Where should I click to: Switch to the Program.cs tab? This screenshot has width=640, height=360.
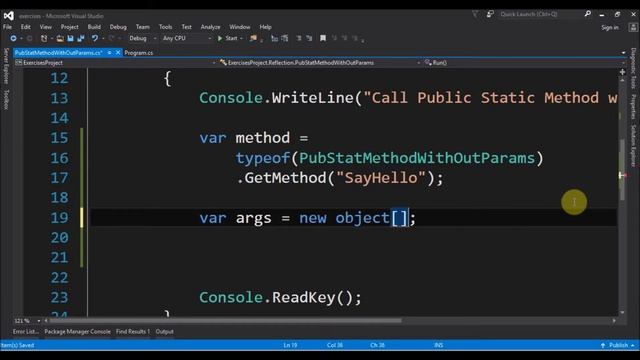click(139, 53)
